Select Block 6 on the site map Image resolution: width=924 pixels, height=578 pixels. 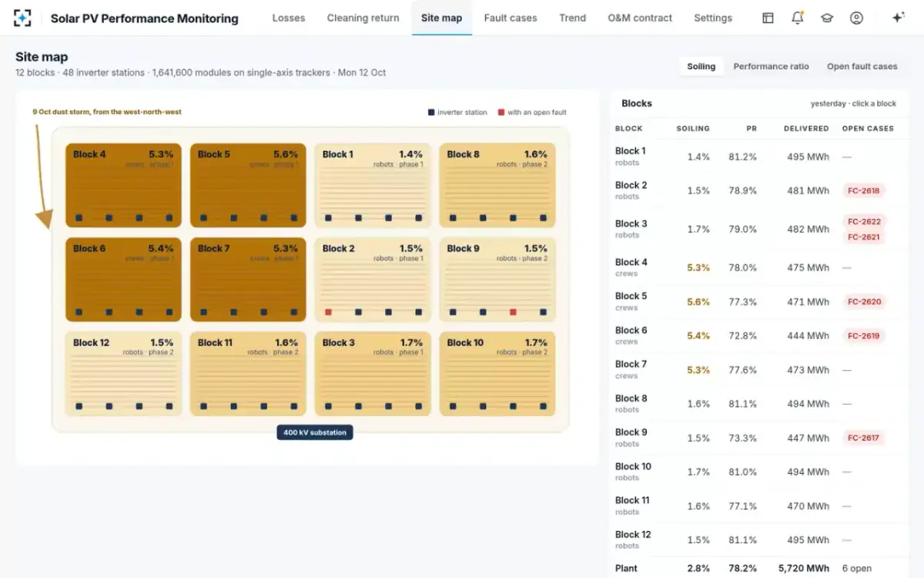pos(123,279)
